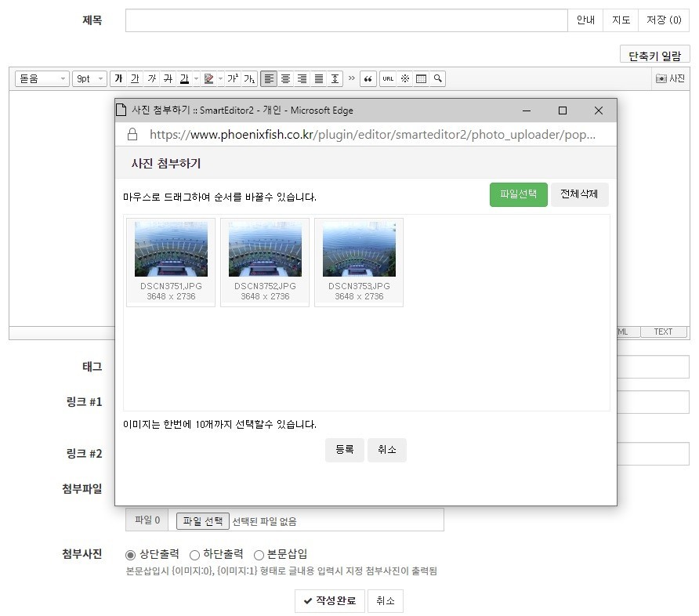Click the page icon in popup title bar
Screen dimensions: 699x616
click(x=121, y=110)
